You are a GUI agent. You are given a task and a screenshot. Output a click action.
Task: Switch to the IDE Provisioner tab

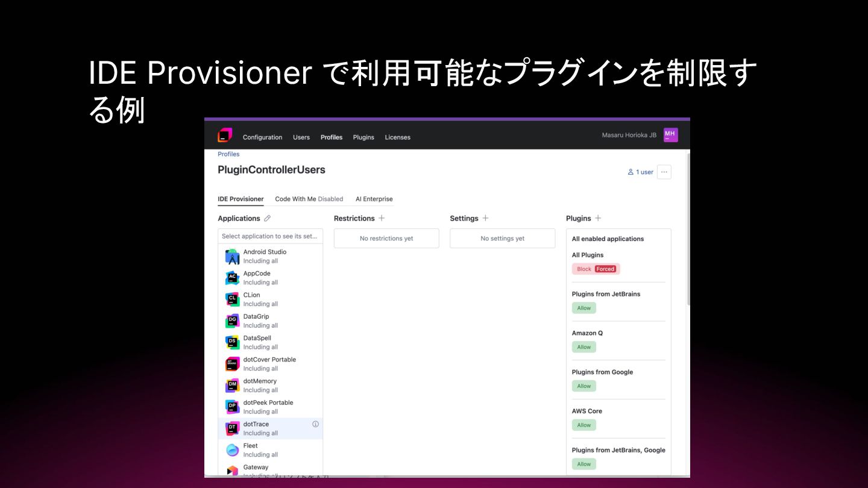tap(241, 199)
